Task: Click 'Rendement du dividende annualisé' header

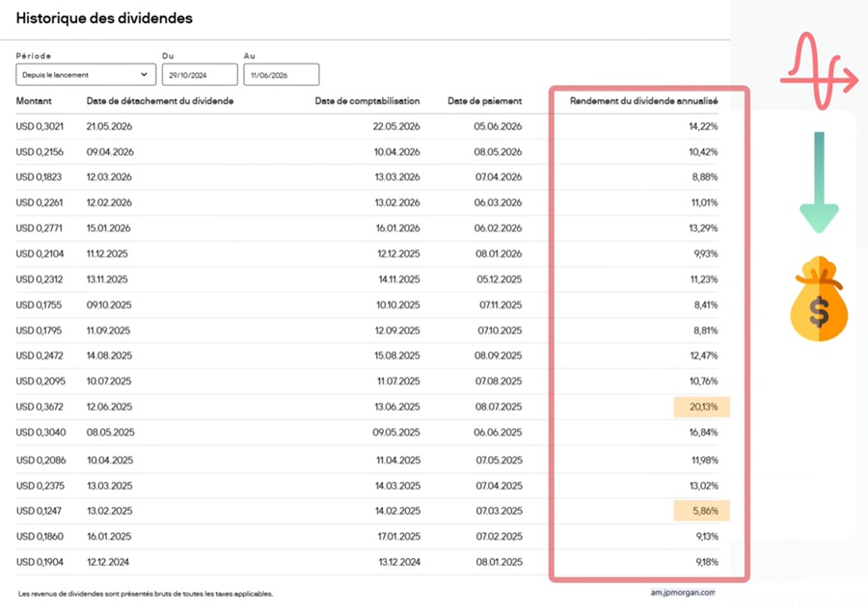Action: pos(644,101)
